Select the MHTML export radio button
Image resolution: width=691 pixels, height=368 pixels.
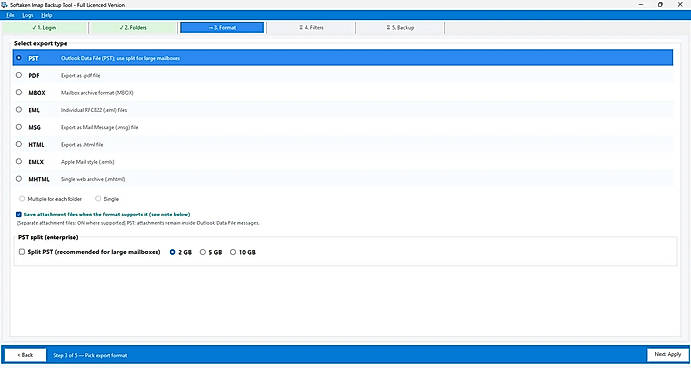click(19, 178)
